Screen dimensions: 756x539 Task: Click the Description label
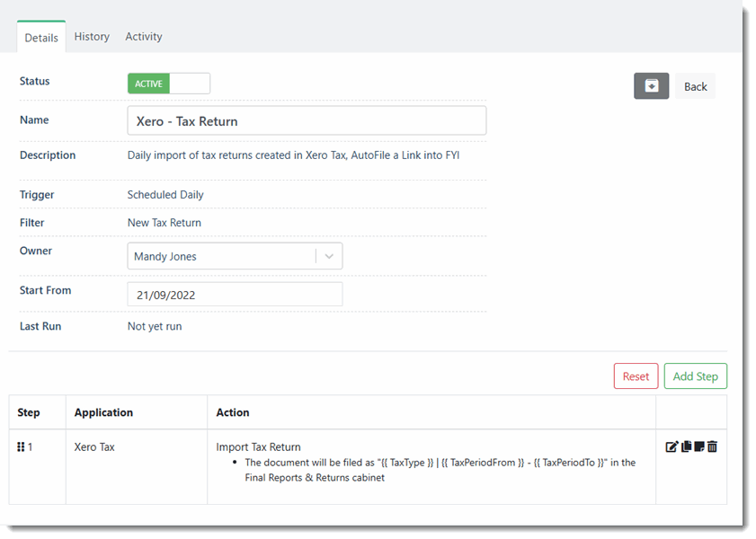click(48, 155)
